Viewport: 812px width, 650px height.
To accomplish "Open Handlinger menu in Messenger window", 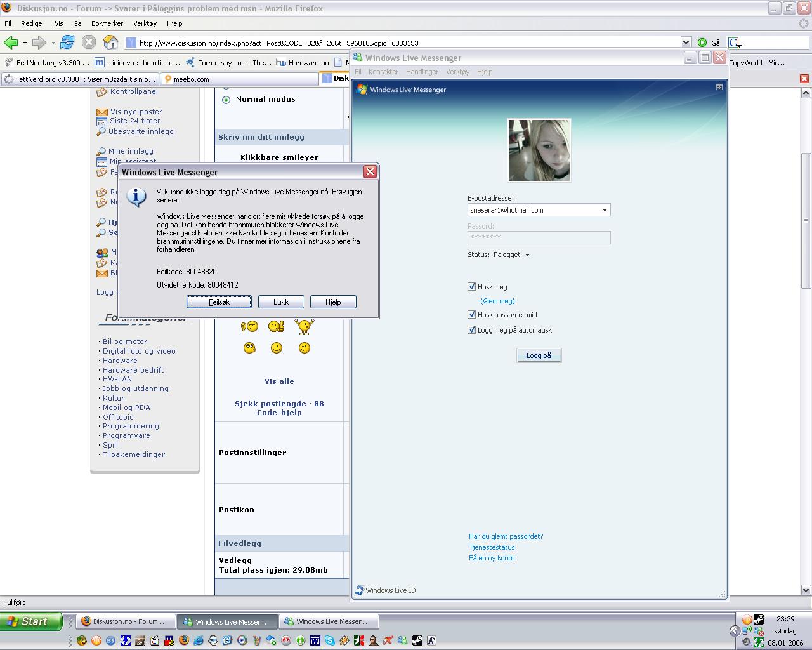I will 422,72.
